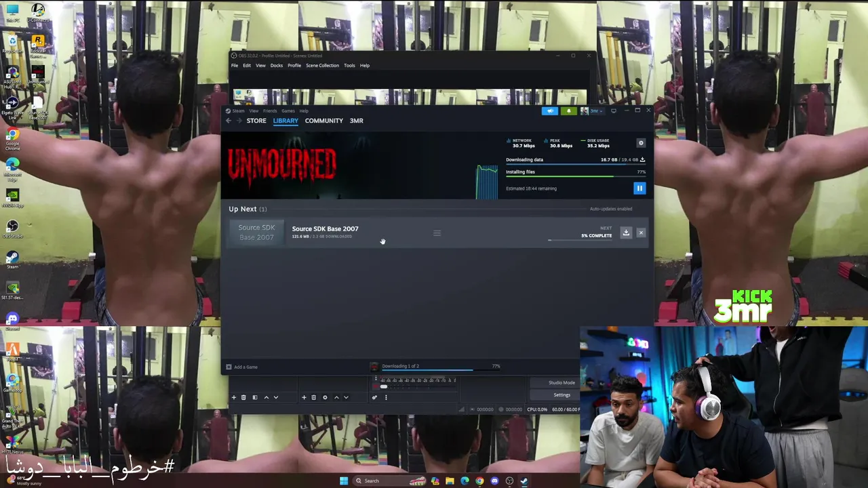The height and width of the screenshot is (488, 868).
Task: Open OBS advanced audio properties icon
Action: 374,398
